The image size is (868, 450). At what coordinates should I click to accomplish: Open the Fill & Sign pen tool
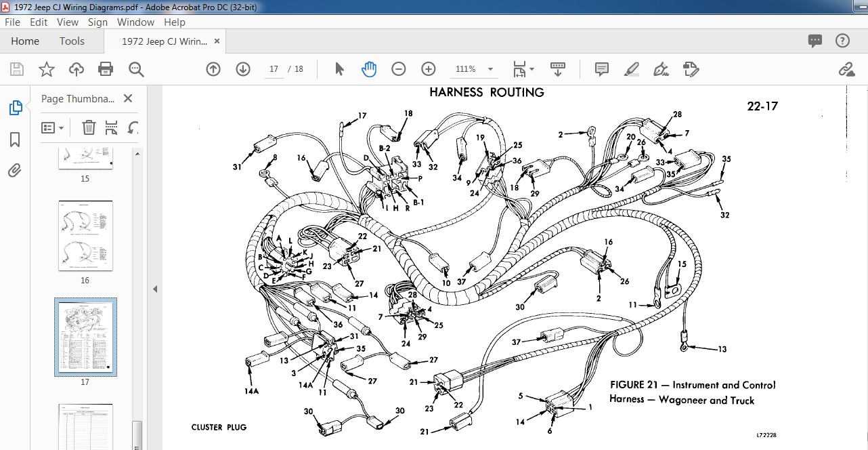[x=661, y=69]
